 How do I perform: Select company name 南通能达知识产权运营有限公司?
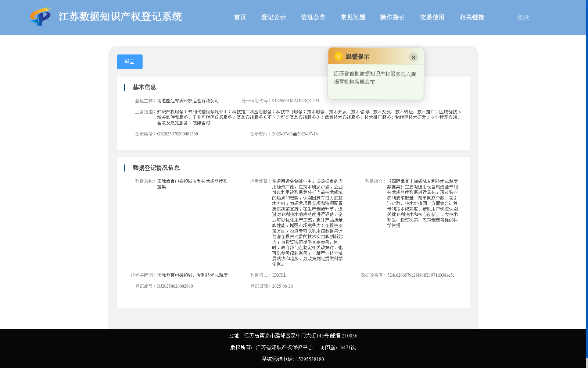(x=188, y=101)
